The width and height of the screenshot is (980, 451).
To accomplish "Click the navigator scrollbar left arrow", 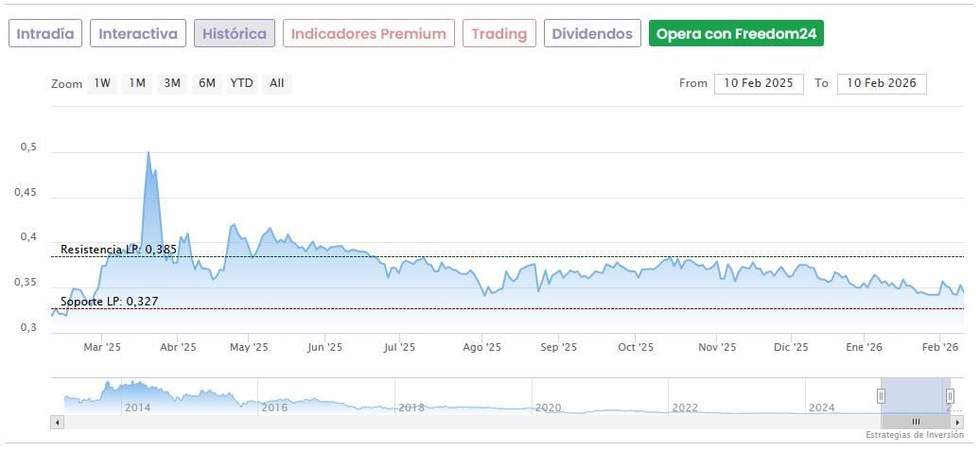I will click(56, 422).
